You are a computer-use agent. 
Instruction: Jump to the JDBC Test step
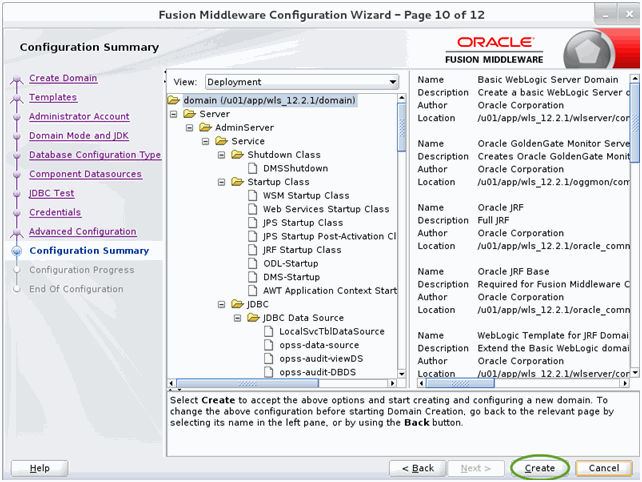(x=52, y=193)
